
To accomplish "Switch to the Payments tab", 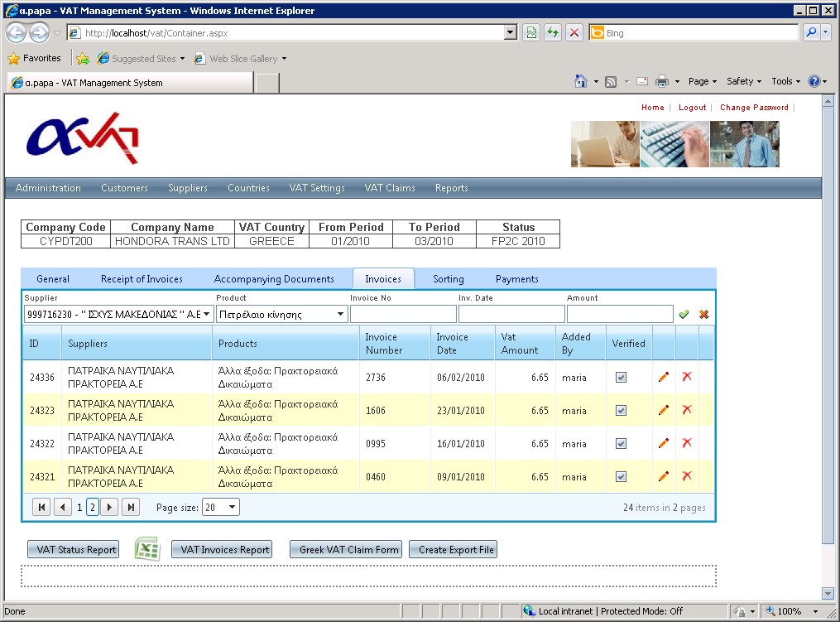I will pos(516,279).
